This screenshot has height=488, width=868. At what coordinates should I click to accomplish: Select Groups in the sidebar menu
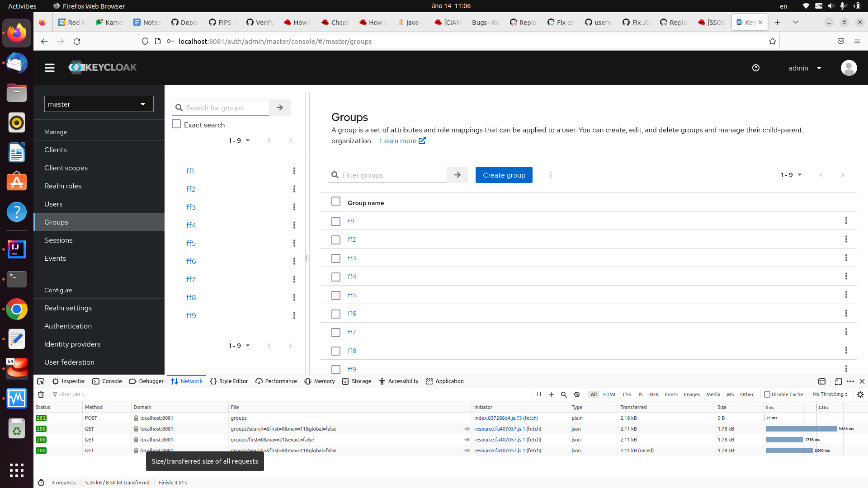tap(56, 222)
